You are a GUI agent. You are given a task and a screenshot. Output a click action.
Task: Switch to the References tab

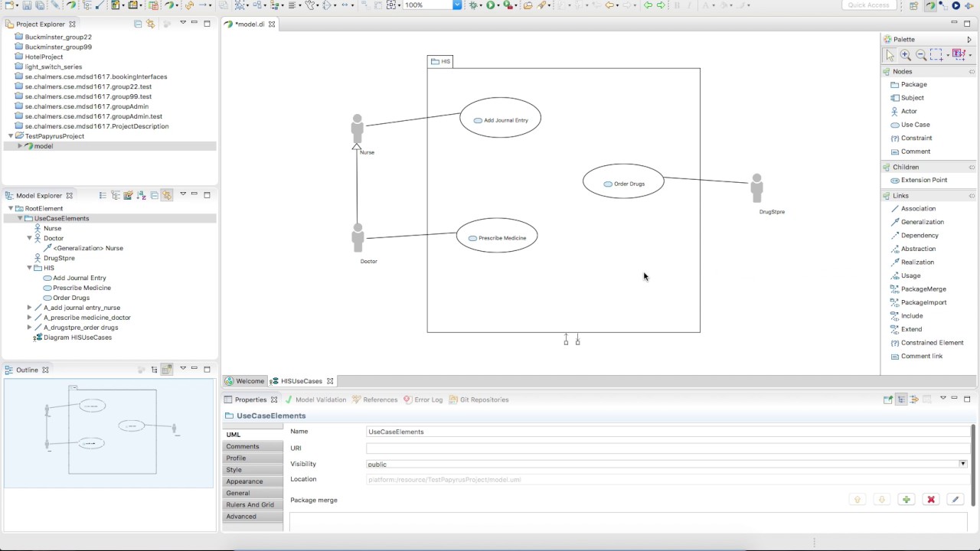click(x=375, y=399)
